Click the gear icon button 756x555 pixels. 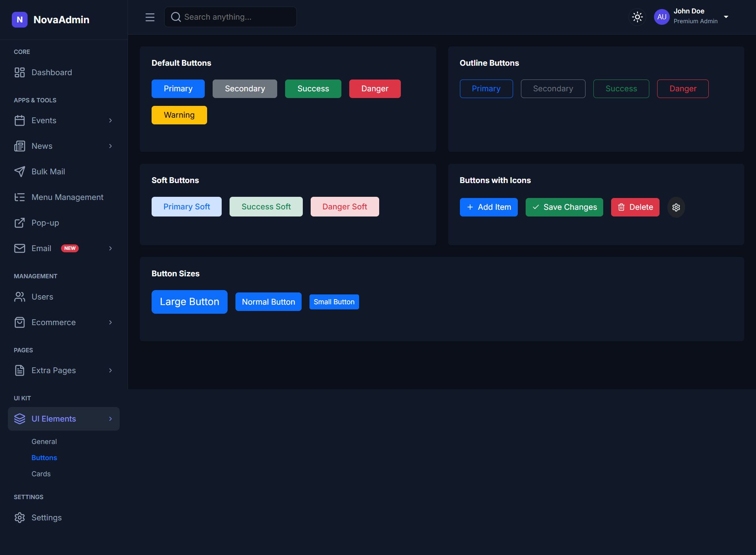[x=676, y=207]
